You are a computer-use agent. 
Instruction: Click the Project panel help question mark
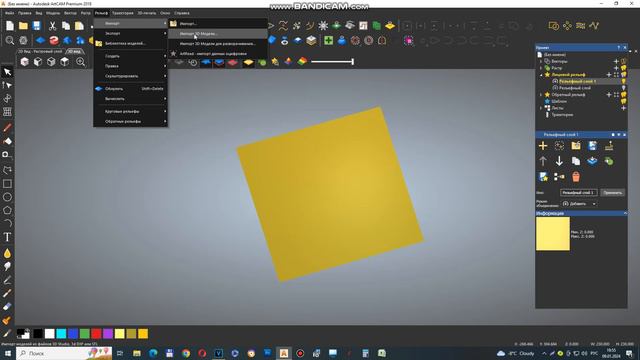coord(619,47)
